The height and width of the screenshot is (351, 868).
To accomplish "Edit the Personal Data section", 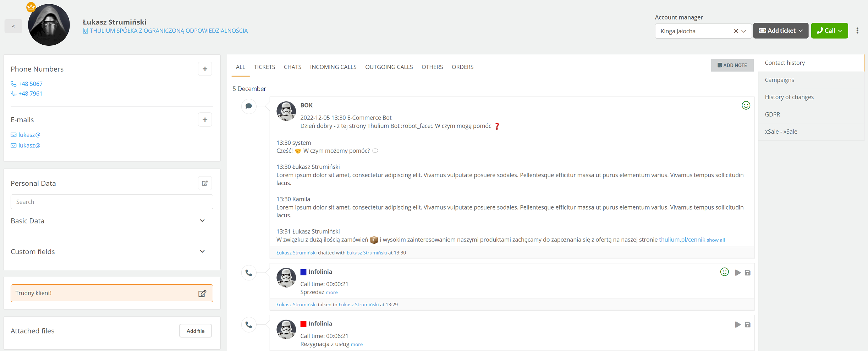I will pos(205,183).
